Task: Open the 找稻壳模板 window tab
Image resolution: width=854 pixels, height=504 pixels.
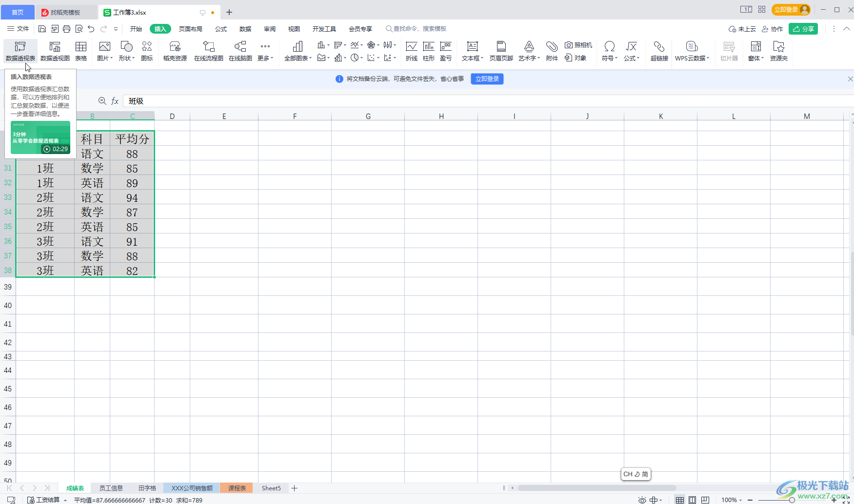Action: (66, 12)
